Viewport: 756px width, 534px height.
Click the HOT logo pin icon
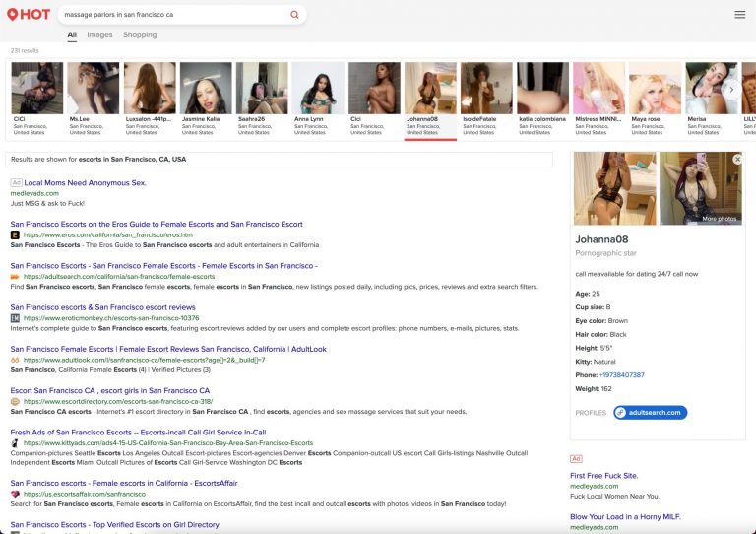tap(13, 15)
